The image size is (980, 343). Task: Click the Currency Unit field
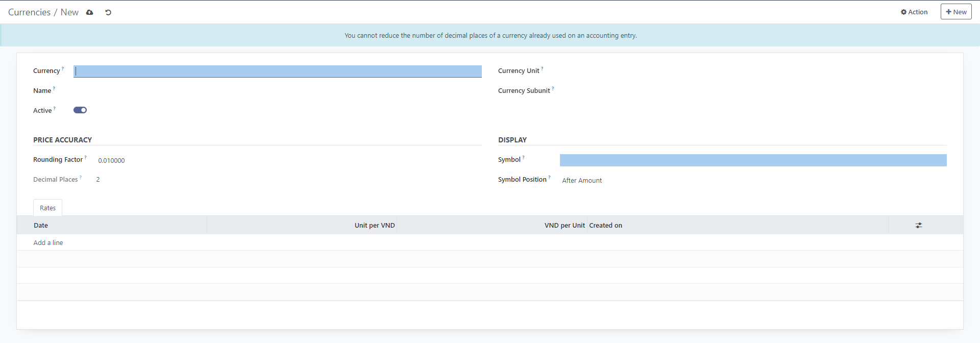click(752, 71)
